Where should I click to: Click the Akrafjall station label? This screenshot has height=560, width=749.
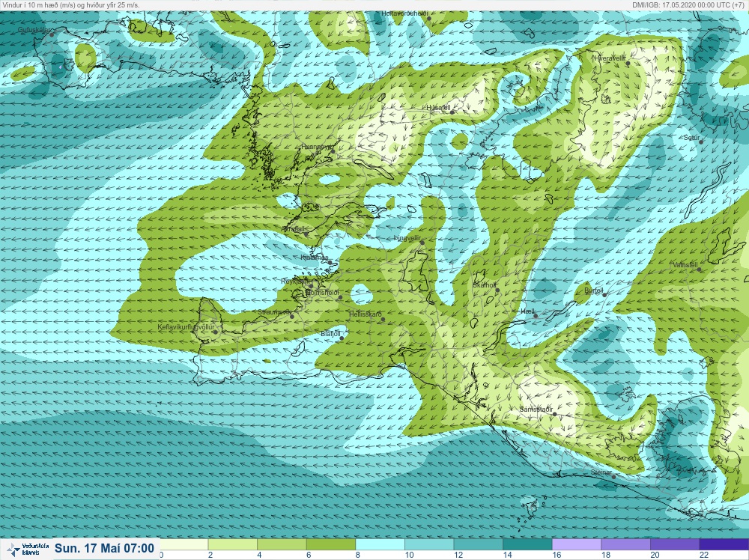[x=294, y=229]
